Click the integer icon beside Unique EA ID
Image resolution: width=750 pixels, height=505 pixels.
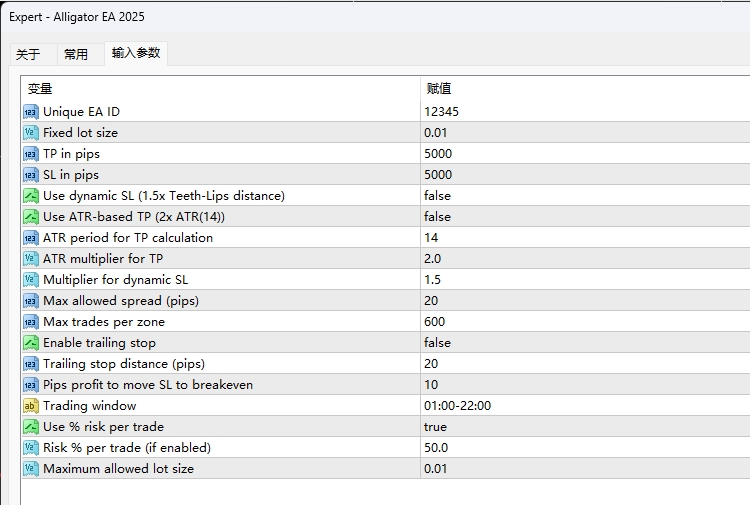[31, 112]
